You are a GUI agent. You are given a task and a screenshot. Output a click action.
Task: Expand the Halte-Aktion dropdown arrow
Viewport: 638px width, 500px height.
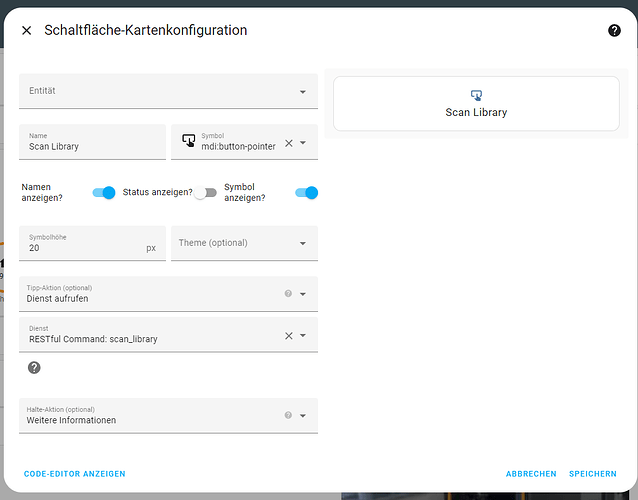pos(303,415)
